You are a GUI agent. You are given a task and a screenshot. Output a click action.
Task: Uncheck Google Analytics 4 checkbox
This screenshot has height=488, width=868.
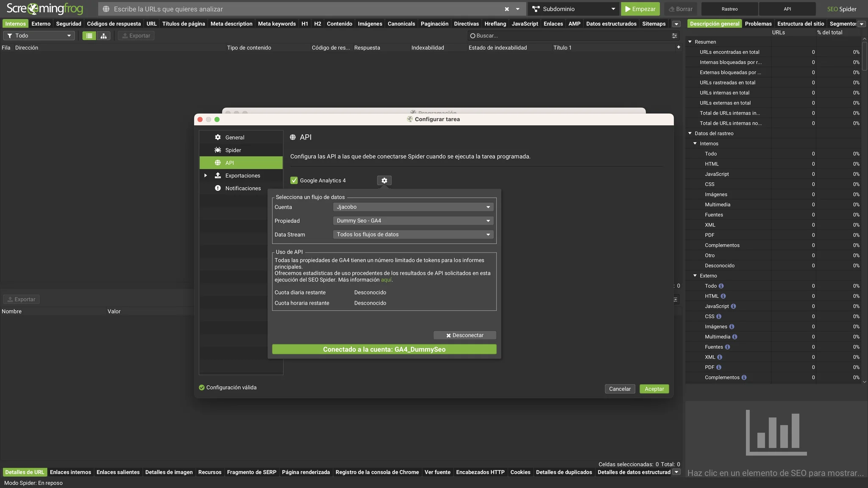pyautogui.click(x=294, y=180)
